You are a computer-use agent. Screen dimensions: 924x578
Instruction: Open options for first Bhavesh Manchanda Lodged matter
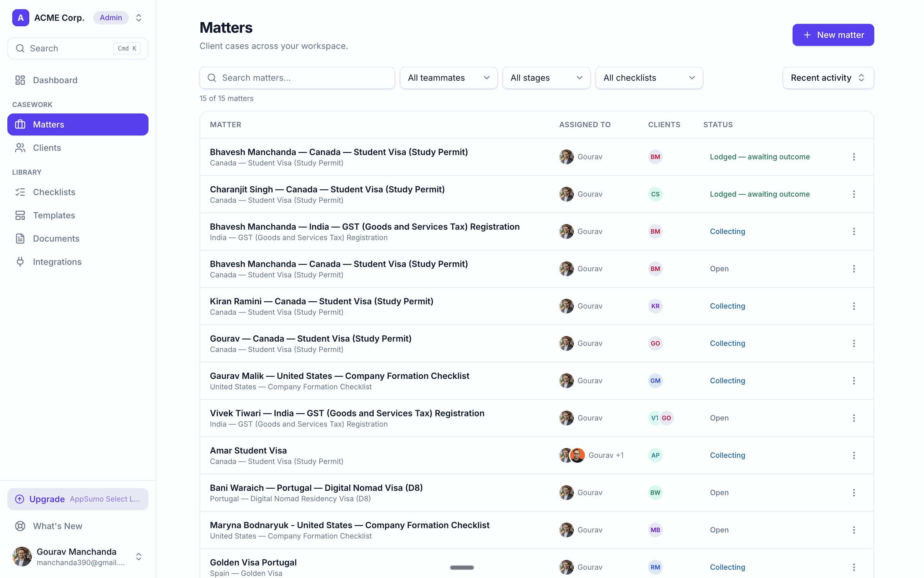point(854,157)
